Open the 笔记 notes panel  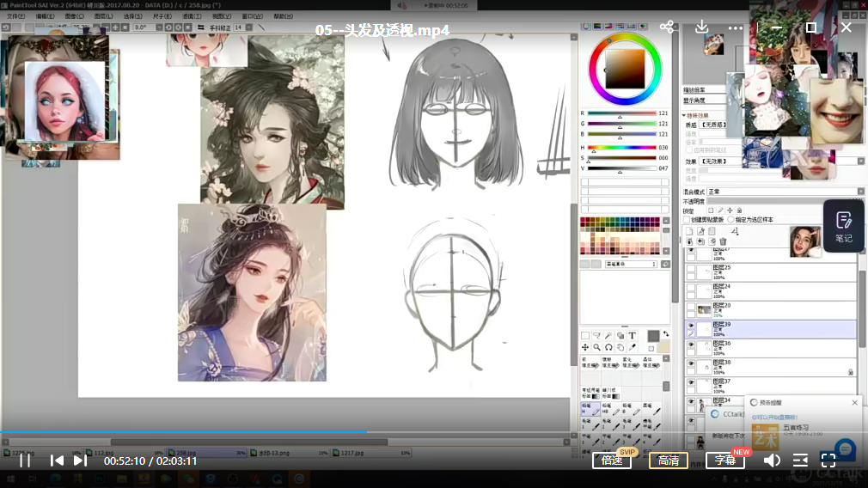click(843, 227)
